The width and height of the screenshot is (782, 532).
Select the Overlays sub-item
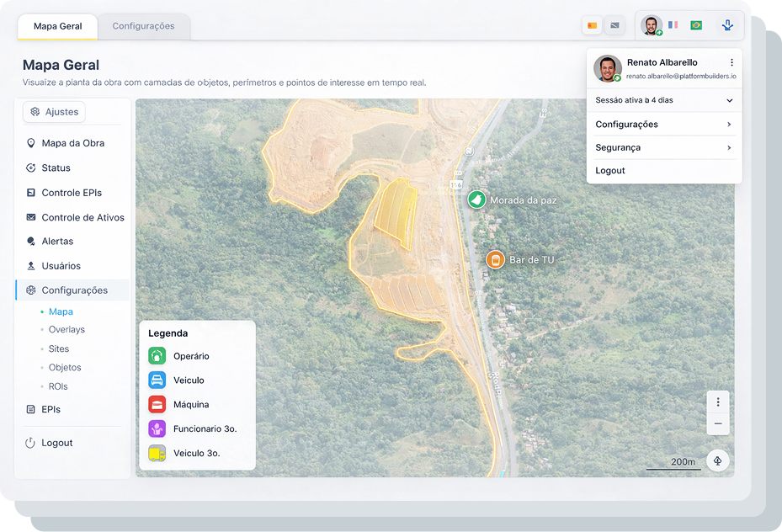[66, 330]
